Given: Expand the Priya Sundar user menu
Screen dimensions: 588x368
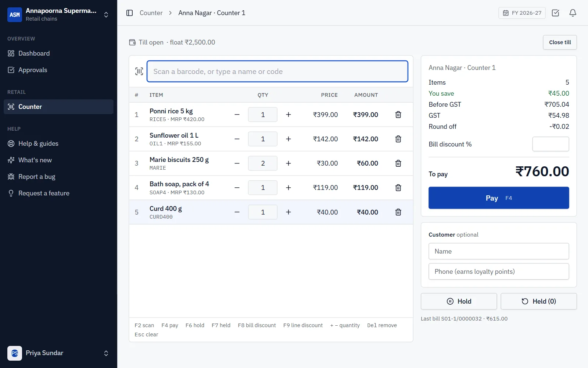Looking at the screenshot, I should point(58,353).
